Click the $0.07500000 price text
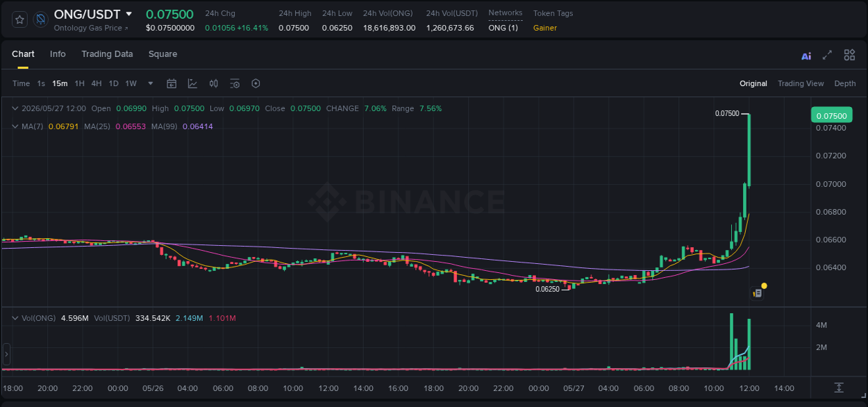 click(x=170, y=28)
